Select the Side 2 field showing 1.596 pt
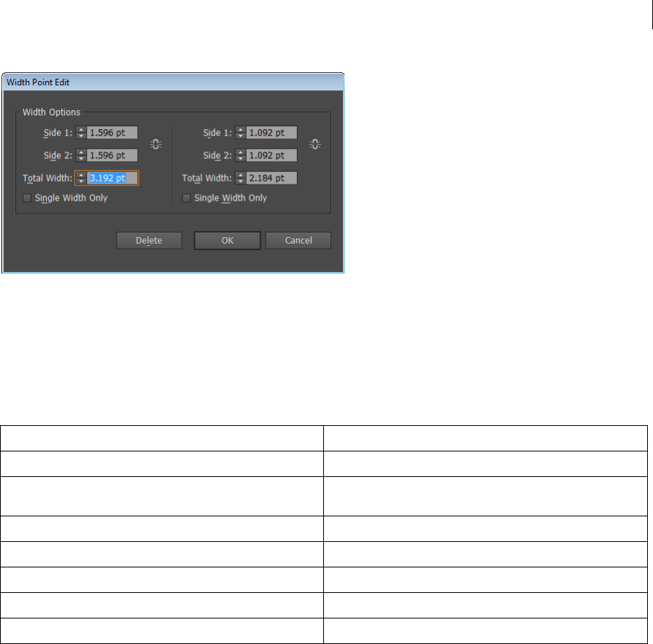 (112, 155)
